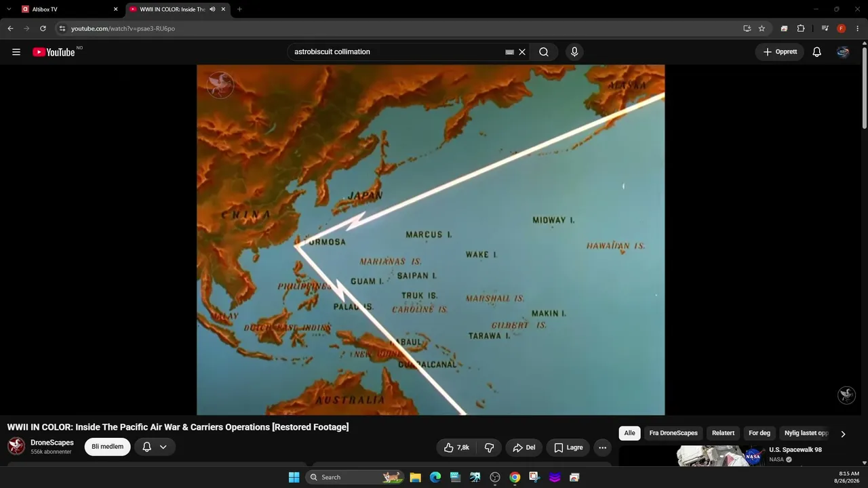Open the media controls in Chrome toolbar
This screenshot has width=868, height=488.
click(825, 28)
